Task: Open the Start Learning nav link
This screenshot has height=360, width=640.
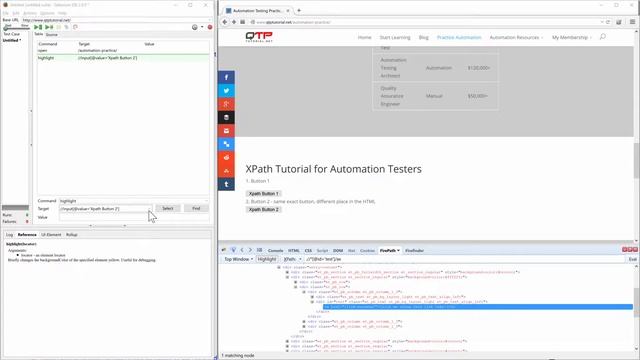Action: (395, 37)
